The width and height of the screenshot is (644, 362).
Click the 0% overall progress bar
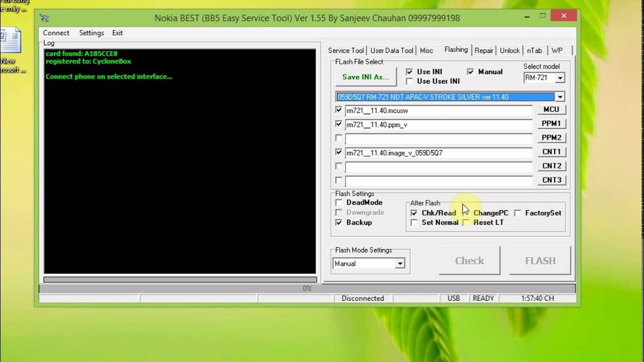(307, 289)
